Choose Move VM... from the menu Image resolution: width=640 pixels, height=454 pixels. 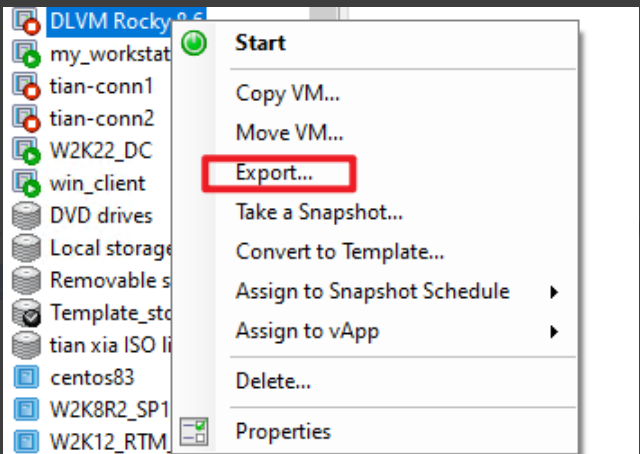[x=289, y=132]
